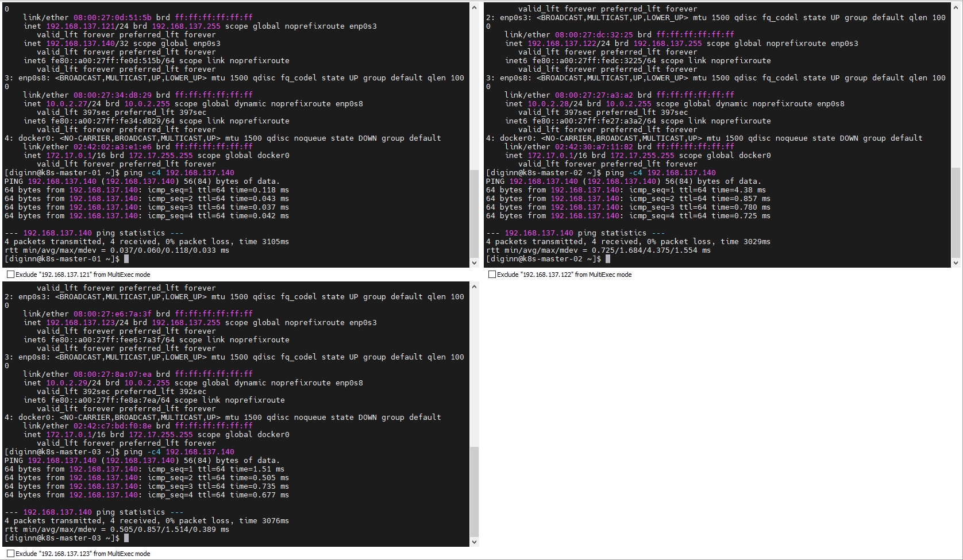963x560 pixels.
Task: Focus the k8s-master-01 terminal prompt cursor
Action: click(126, 259)
